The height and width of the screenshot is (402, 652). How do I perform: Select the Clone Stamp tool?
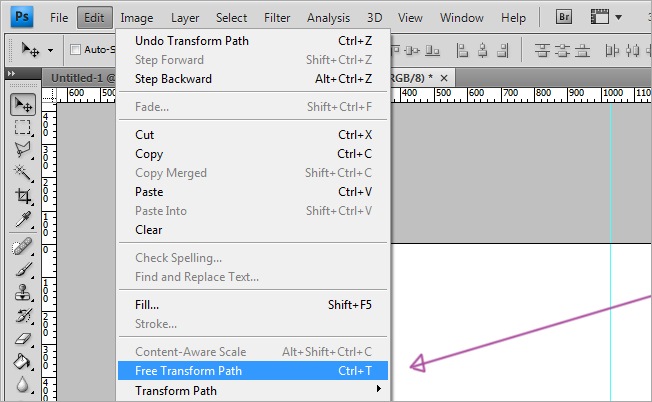(x=22, y=293)
